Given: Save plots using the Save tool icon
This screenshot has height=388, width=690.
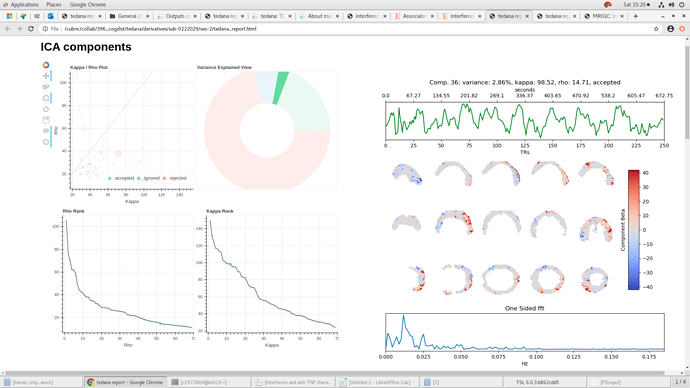Looking at the screenshot, I should (46, 120).
